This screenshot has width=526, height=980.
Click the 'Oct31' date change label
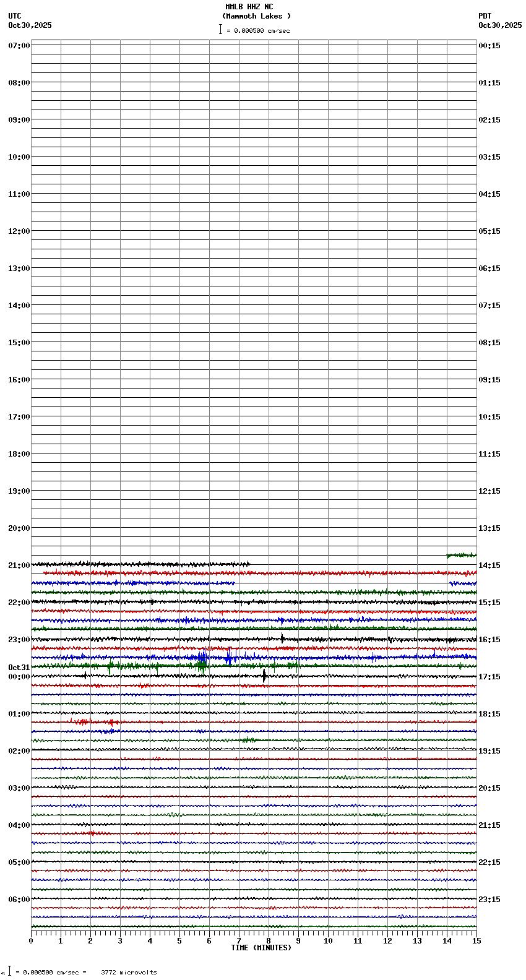point(19,668)
